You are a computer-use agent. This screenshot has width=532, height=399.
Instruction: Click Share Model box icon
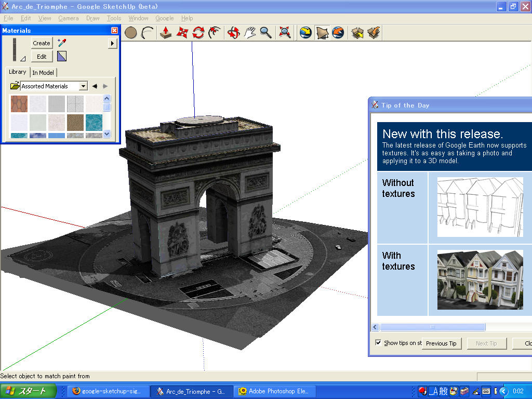tap(374, 33)
